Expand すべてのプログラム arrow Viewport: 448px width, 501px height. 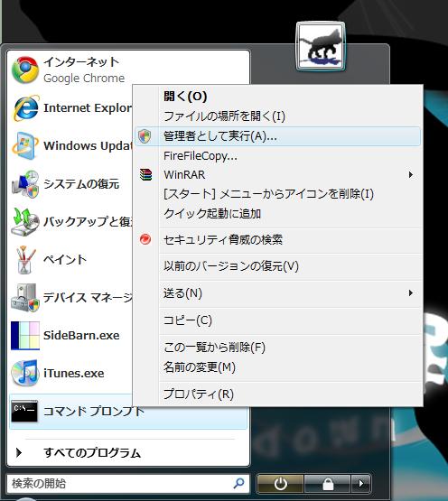point(19,452)
